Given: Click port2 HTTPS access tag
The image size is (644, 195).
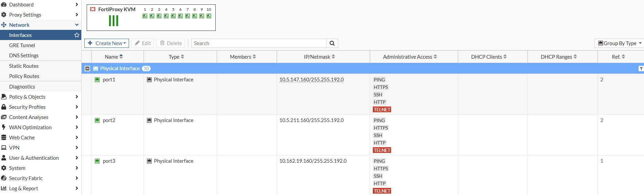Looking at the screenshot, I should tap(381, 128).
